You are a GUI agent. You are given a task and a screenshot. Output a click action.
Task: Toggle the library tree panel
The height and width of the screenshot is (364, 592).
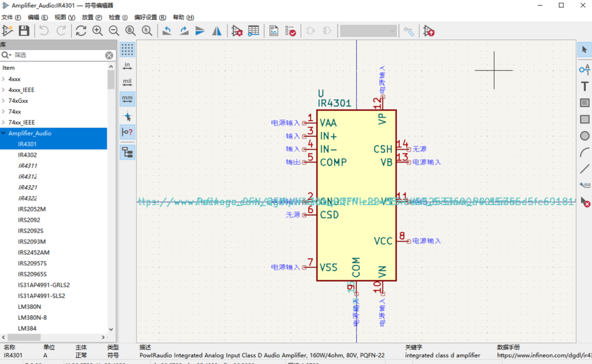[127, 152]
